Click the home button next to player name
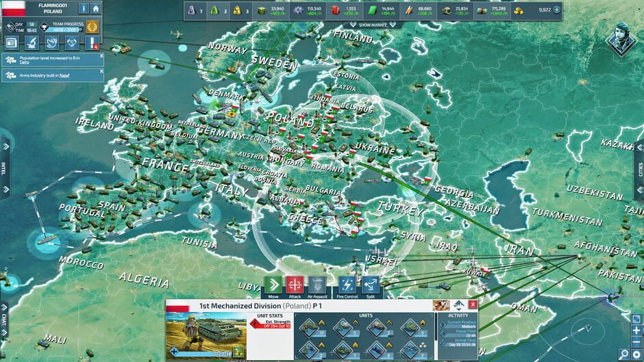This screenshot has width=644, height=362. (96, 8)
